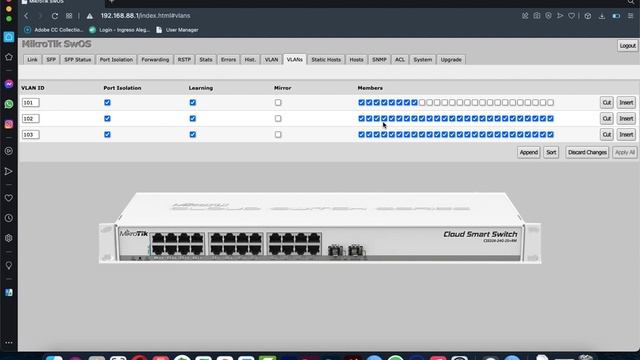Open the sidebar Player icon
640x360 pixels.
(x=9, y=151)
